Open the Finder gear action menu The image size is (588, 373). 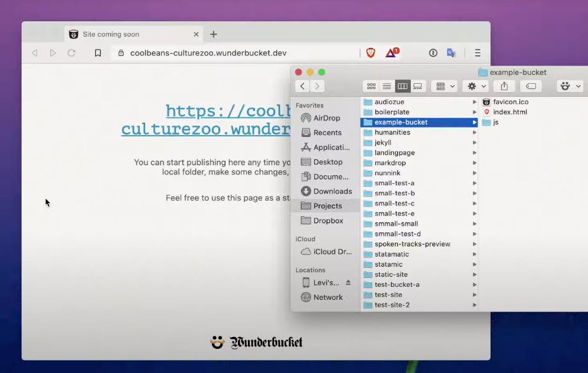point(475,86)
